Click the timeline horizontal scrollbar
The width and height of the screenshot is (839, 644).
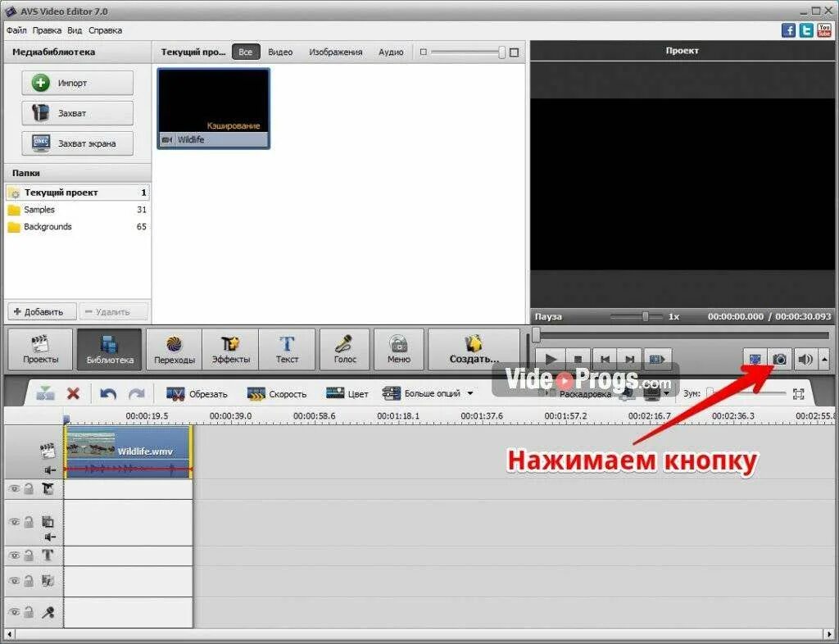(x=419, y=634)
